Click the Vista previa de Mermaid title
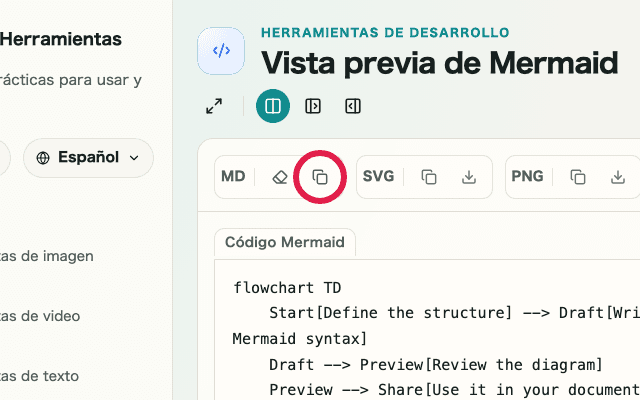The height and width of the screenshot is (400, 640). click(440, 63)
